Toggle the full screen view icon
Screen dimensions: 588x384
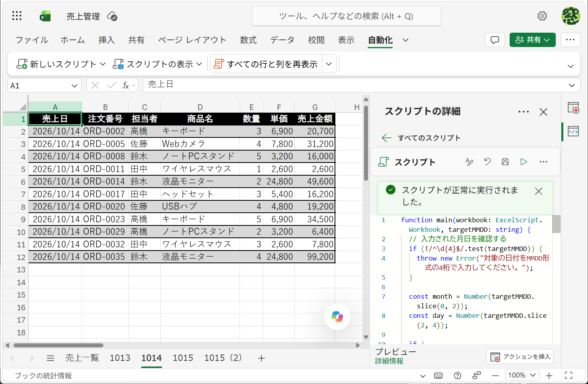click(x=569, y=375)
